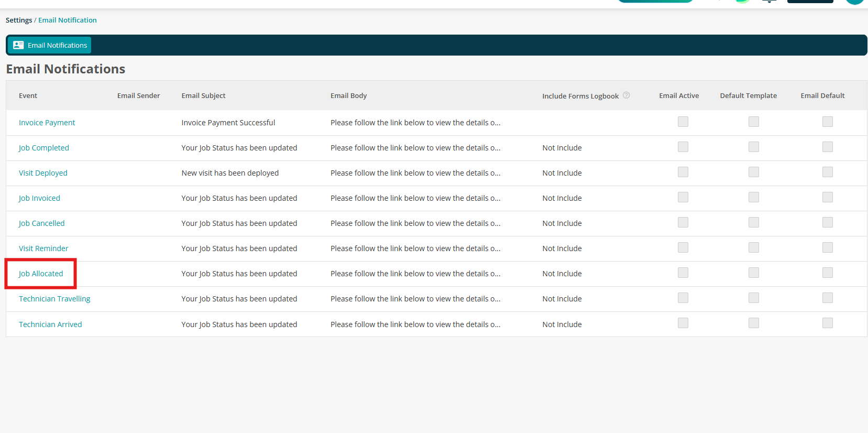Tick Default Template for Job Completed

tap(754, 147)
